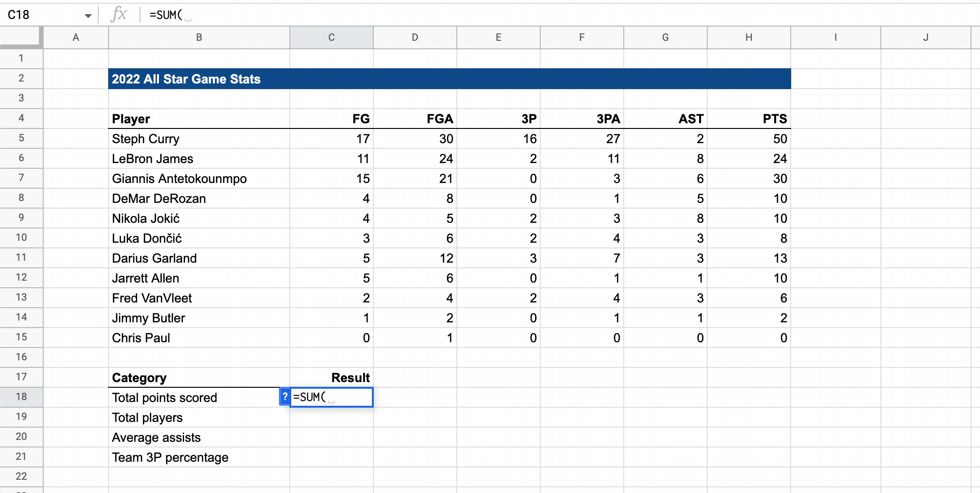Click the Average assists label cell
This screenshot has width=980, height=493.
(199, 438)
